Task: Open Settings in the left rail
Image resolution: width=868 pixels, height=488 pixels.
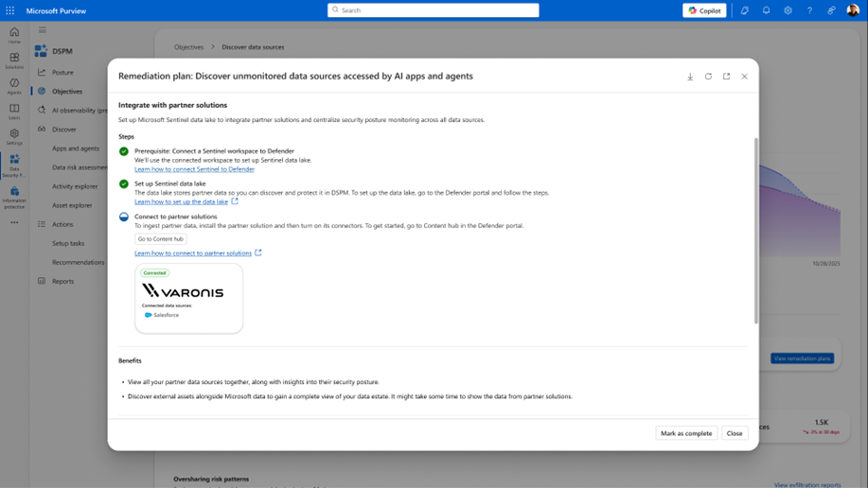Action: (14, 137)
